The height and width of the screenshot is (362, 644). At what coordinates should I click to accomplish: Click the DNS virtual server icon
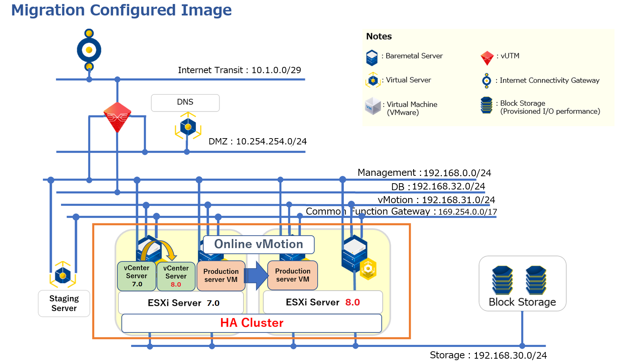188,127
